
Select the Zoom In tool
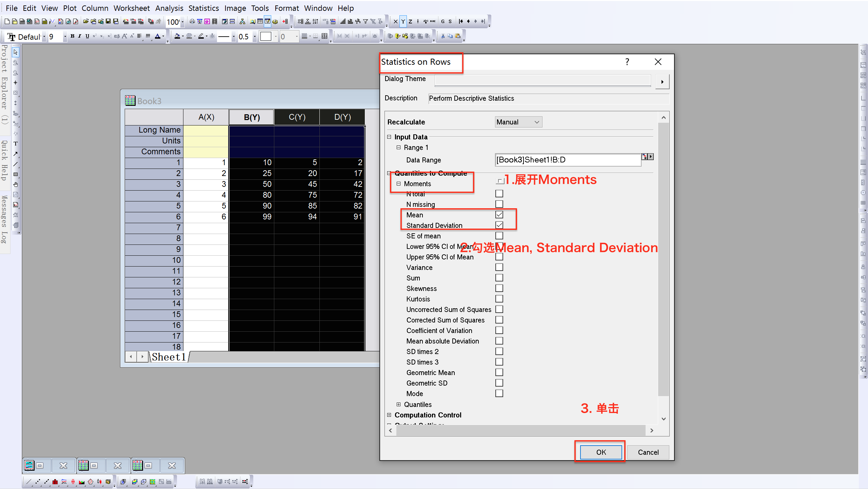tap(16, 63)
